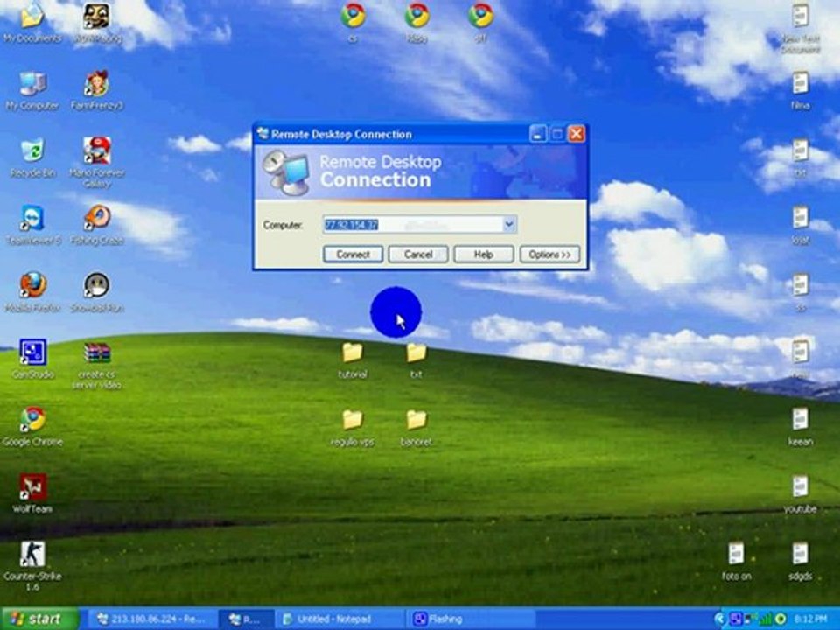Close the Remote Desktop Connection window

pos(577,134)
